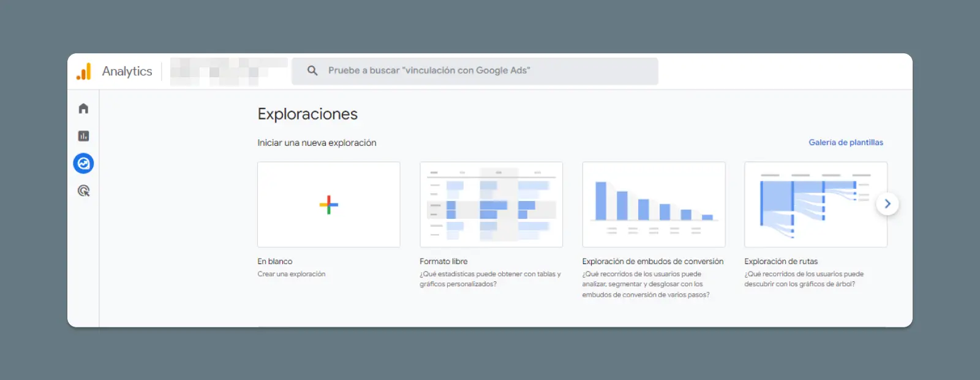Open the funnel exploration bar chart thumbnail
Screen dimensions: 980x380
(x=654, y=205)
